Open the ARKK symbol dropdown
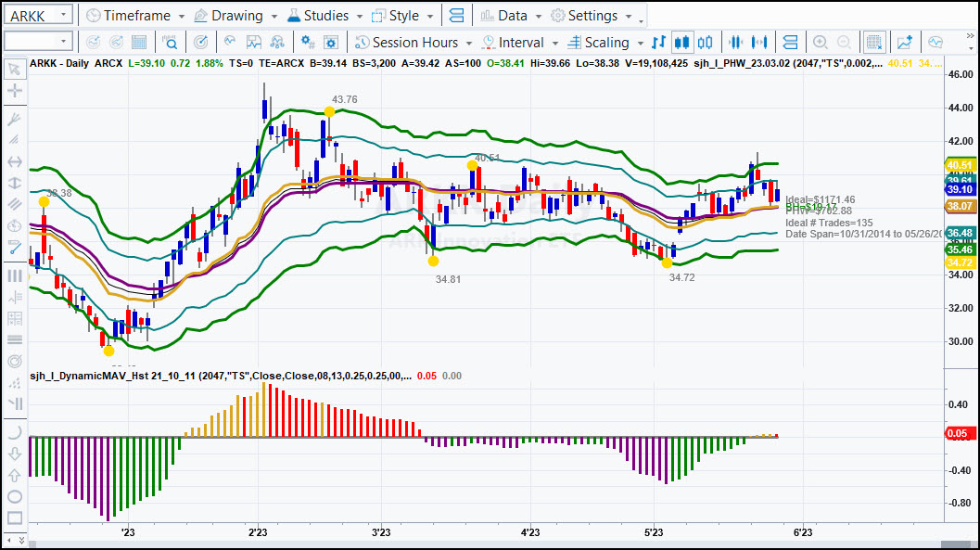 pos(63,15)
